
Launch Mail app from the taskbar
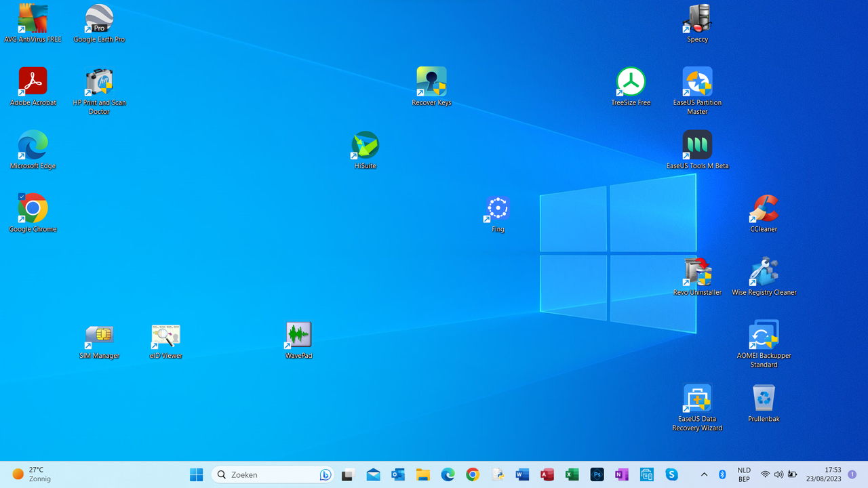tap(373, 474)
